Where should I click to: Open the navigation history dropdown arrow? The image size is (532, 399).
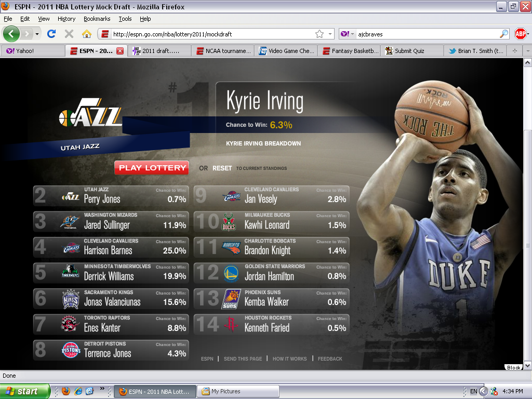[x=37, y=34]
